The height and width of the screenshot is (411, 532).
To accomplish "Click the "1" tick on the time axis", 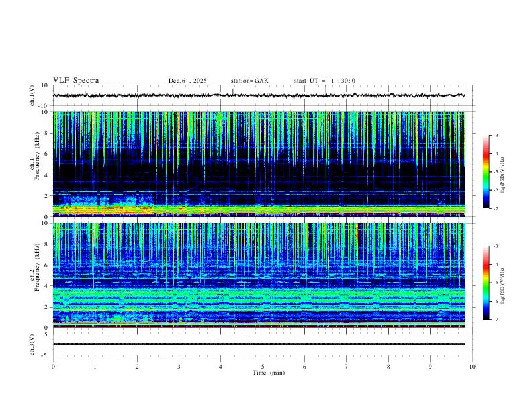I will [95, 367].
